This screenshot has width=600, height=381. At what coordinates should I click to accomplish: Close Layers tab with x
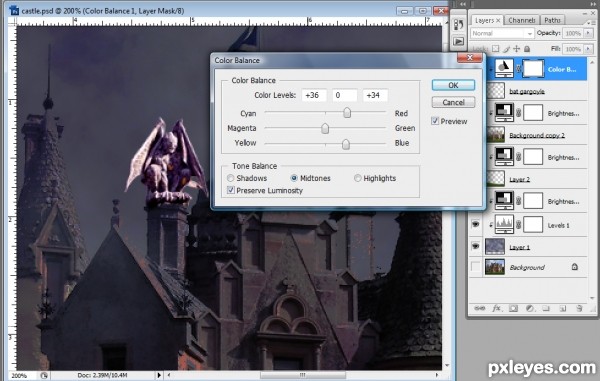pyautogui.click(x=498, y=21)
